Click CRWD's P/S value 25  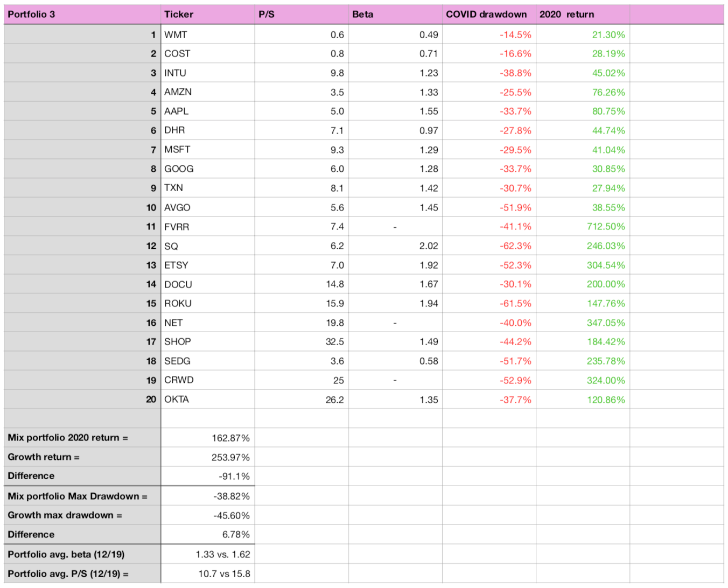(301, 380)
